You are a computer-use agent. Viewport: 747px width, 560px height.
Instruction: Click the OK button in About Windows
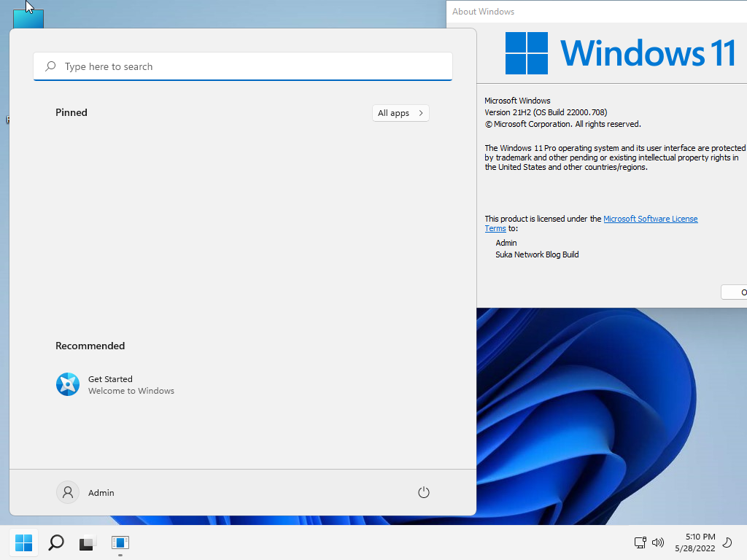click(734, 292)
